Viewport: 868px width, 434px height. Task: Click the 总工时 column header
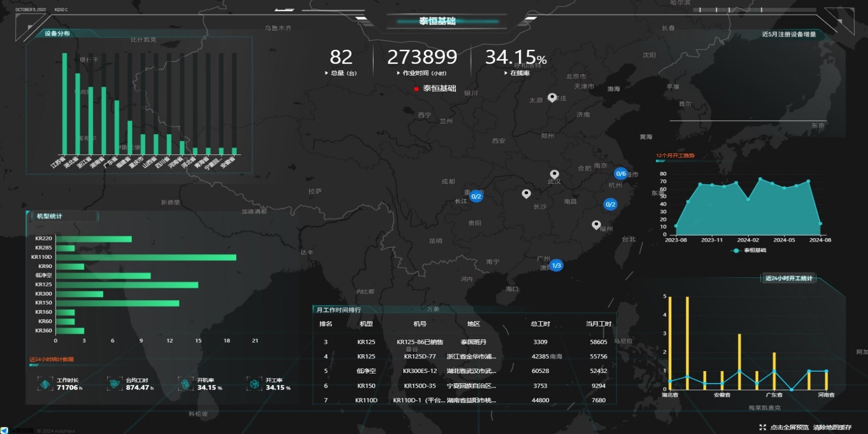click(540, 324)
